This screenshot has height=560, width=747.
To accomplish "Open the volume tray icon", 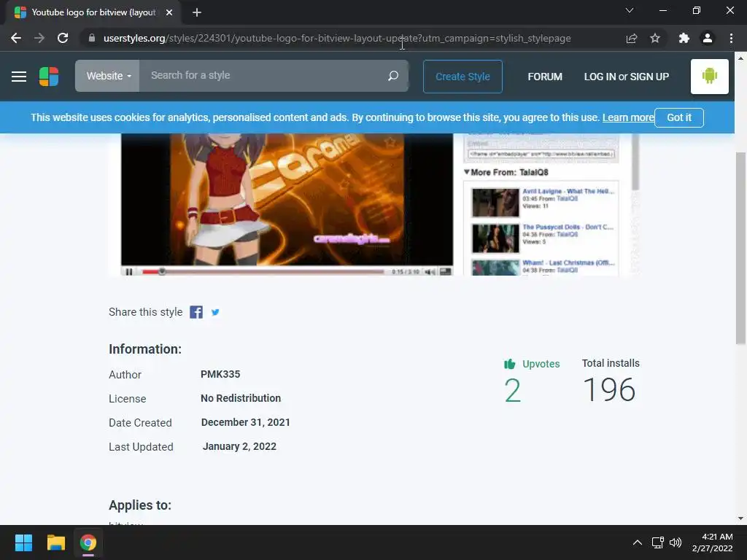I will tap(676, 542).
